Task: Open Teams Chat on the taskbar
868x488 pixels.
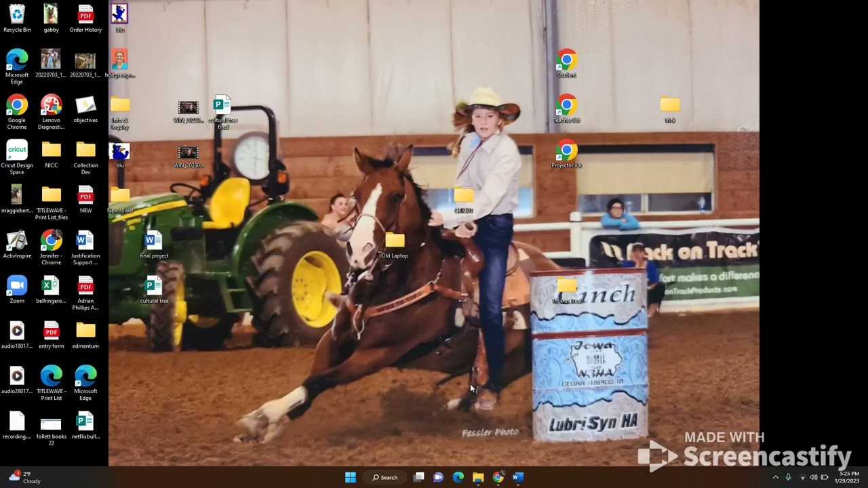Action: (439, 477)
